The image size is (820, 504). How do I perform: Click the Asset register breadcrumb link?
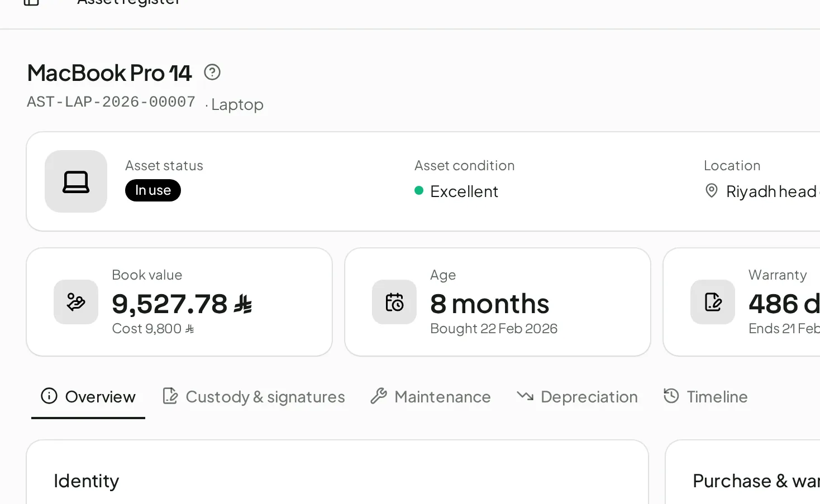[128, 2]
